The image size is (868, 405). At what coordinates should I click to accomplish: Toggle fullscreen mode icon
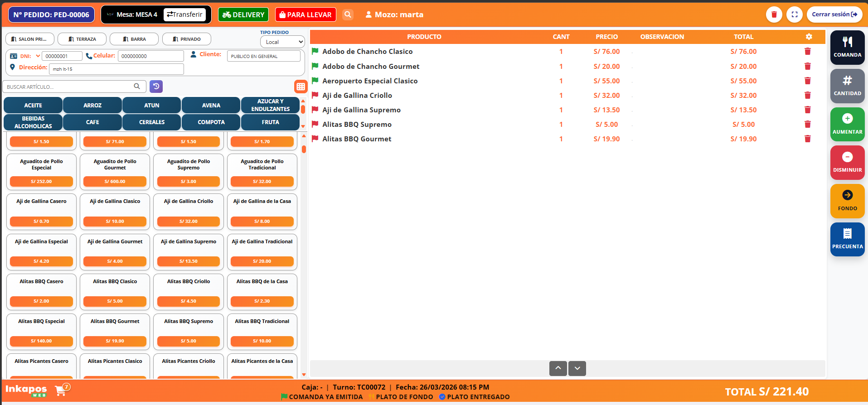click(x=794, y=14)
